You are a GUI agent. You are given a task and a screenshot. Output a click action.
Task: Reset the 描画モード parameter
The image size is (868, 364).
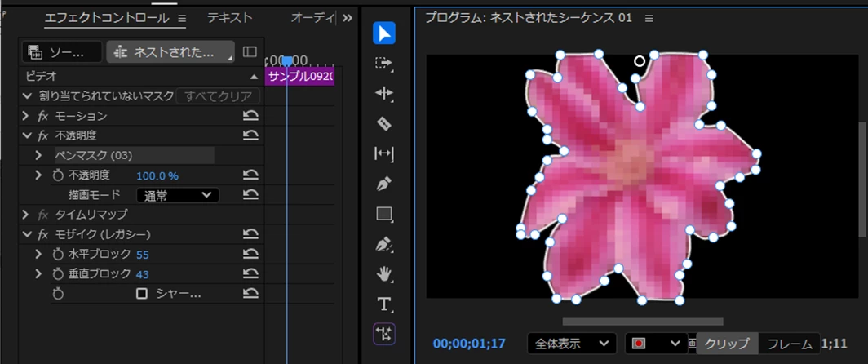tap(250, 195)
